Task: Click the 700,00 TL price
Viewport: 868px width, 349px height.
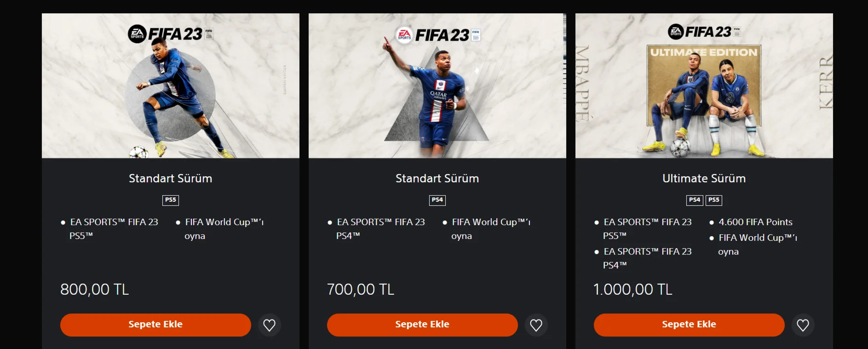Action: point(361,289)
